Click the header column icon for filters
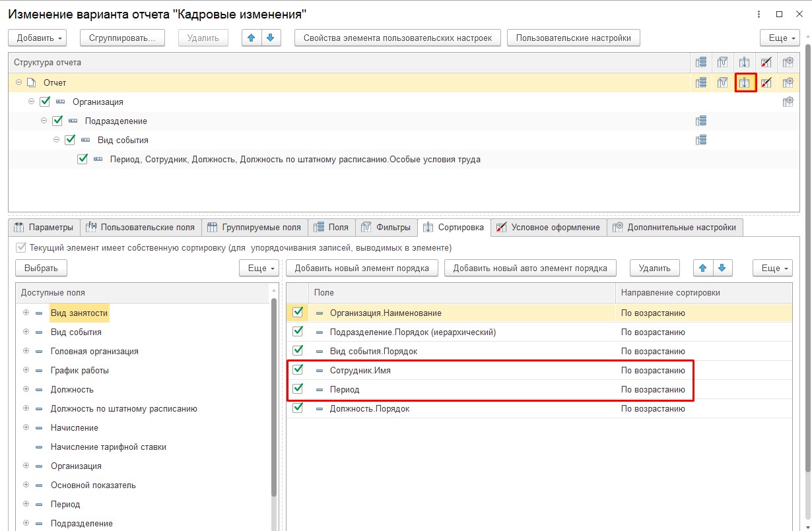The height and width of the screenshot is (531, 812). 723,62
